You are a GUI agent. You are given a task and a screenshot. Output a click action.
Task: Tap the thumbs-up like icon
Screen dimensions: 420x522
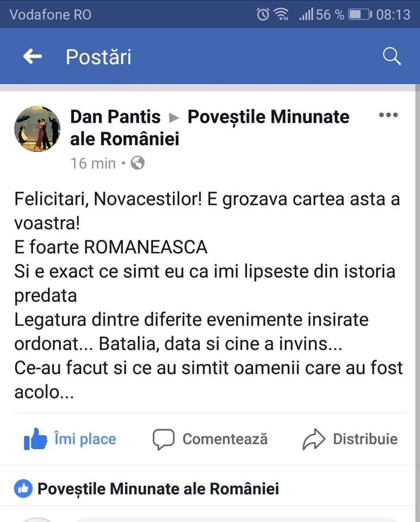pyautogui.click(x=35, y=439)
